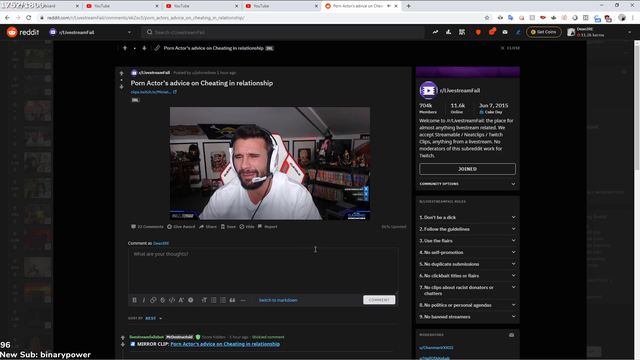
Task: Close the post overlay
Action: [x=510, y=48]
